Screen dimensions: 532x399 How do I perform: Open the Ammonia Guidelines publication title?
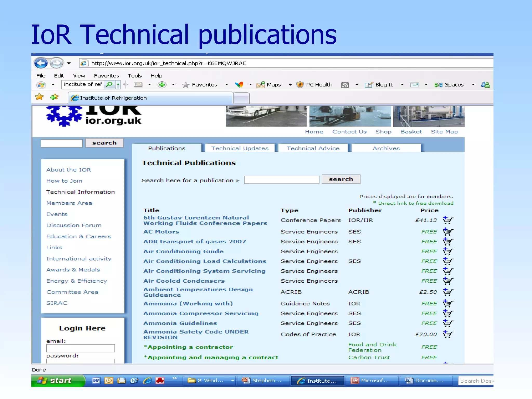point(180,323)
